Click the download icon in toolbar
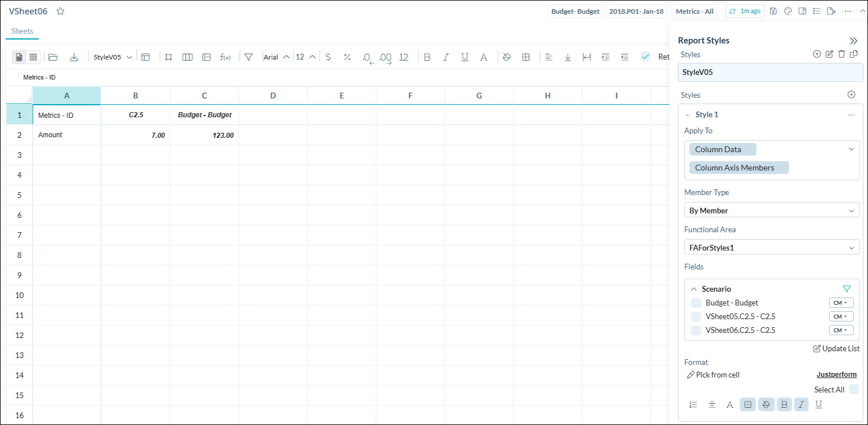 click(74, 57)
